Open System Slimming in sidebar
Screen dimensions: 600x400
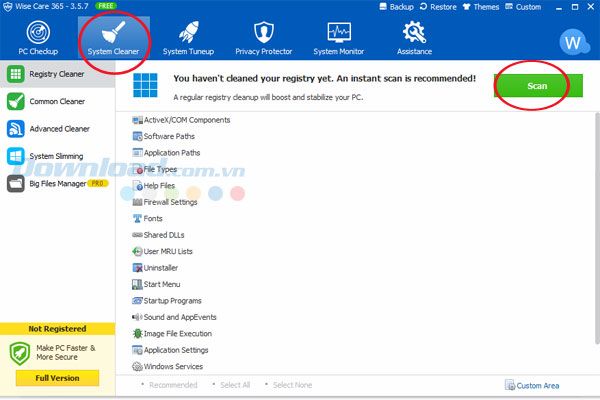pyautogui.click(x=57, y=156)
